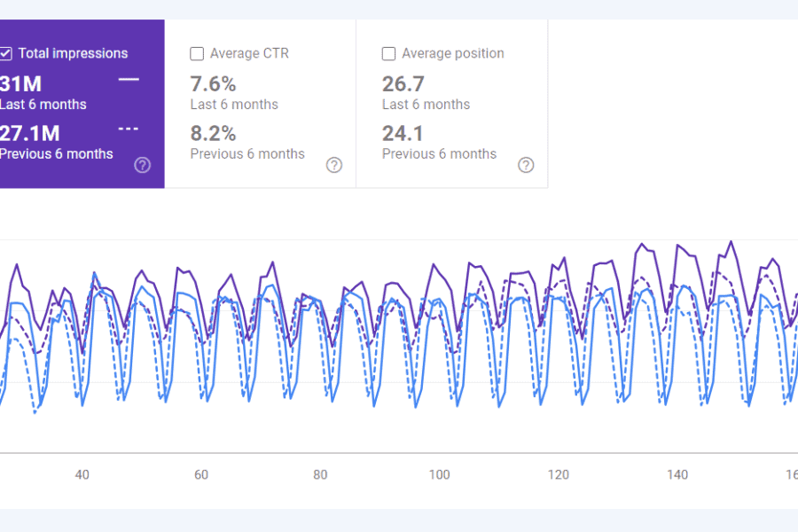Click dashed line legend beside 27.1M

pos(129,129)
